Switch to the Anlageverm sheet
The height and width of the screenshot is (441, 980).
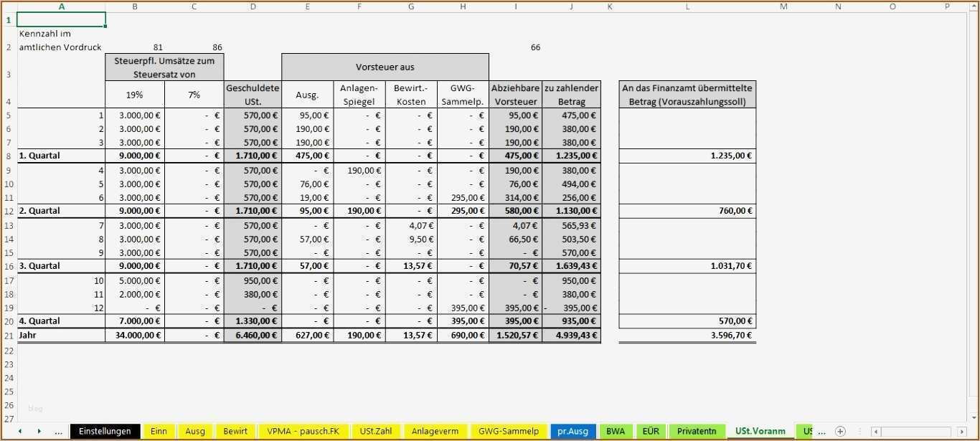(x=434, y=431)
